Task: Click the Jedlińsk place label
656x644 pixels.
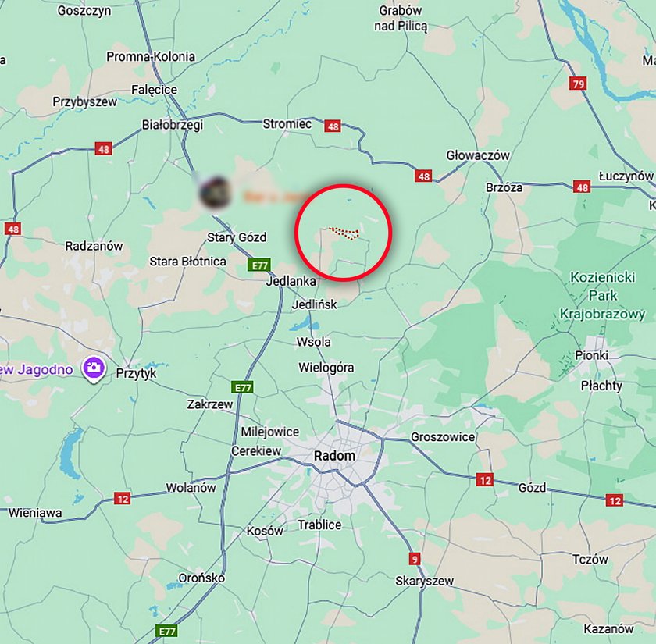Action: (314, 304)
